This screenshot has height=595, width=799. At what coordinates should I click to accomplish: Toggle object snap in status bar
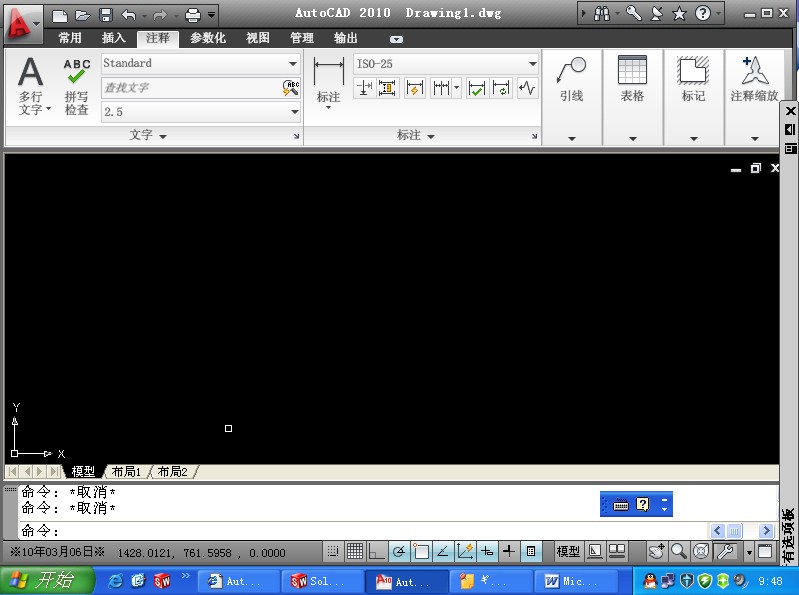pyautogui.click(x=421, y=551)
